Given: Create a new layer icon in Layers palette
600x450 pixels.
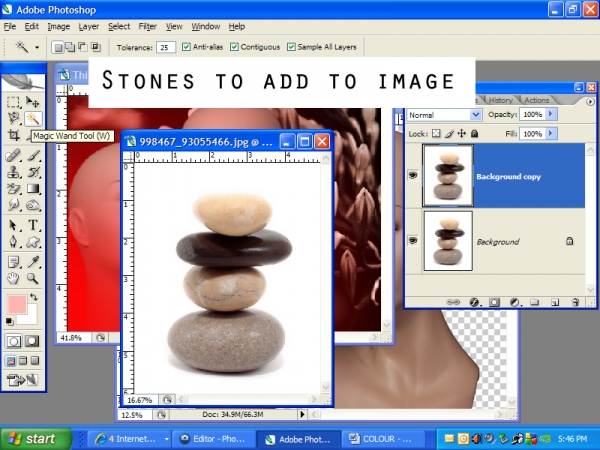Looking at the screenshot, I should [x=554, y=302].
